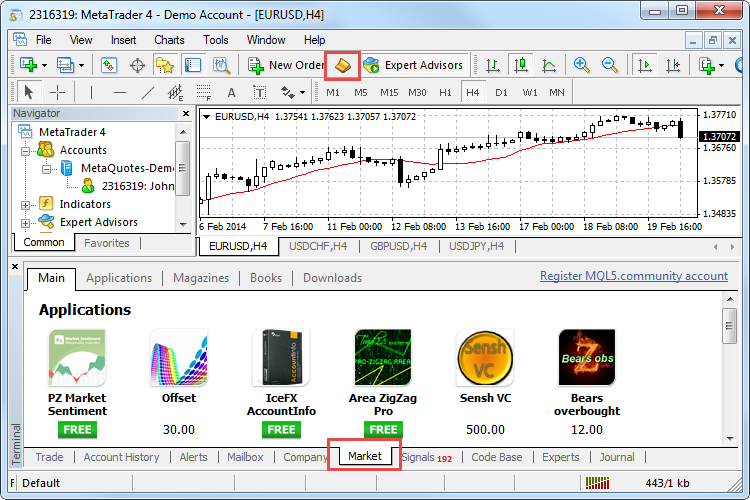Image resolution: width=750 pixels, height=500 pixels.
Task: Close the Navigator panel
Action: pos(186,113)
